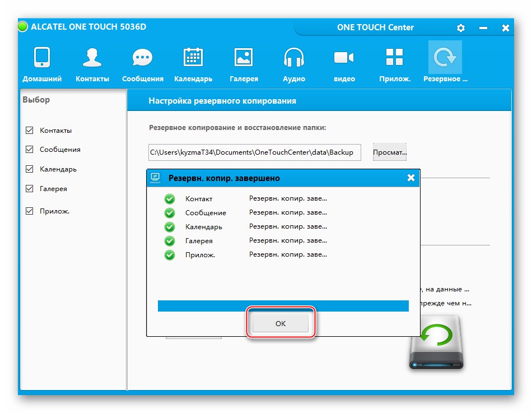532x413 pixels.
Task: Click the Настройка резервного копирования header
Action: pos(222,101)
